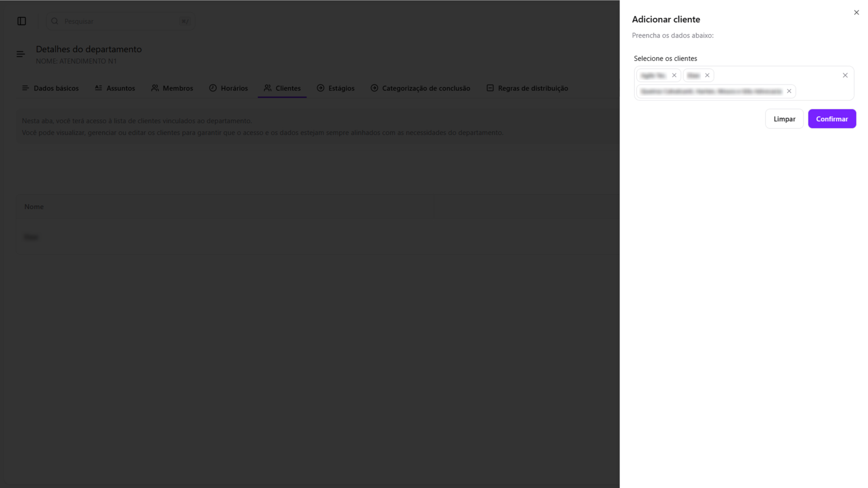Click the Nome column header
Image resolution: width=868 pixels, height=488 pixels.
pyautogui.click(x=34, y=207)
